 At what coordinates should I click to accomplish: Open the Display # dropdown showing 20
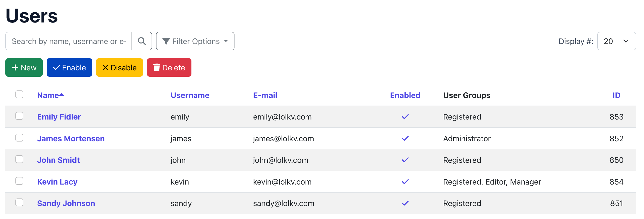(616, 41)
